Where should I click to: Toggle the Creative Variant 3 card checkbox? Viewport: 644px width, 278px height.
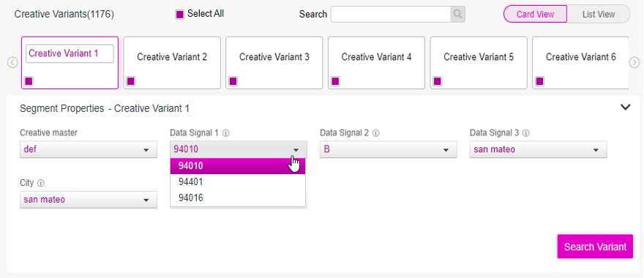pyautogui.click(x=233, y=81)
